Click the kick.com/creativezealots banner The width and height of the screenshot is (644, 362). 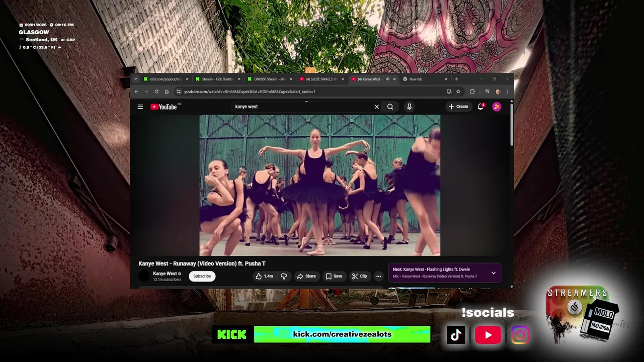pyautogui.click(x=342, y=334)
